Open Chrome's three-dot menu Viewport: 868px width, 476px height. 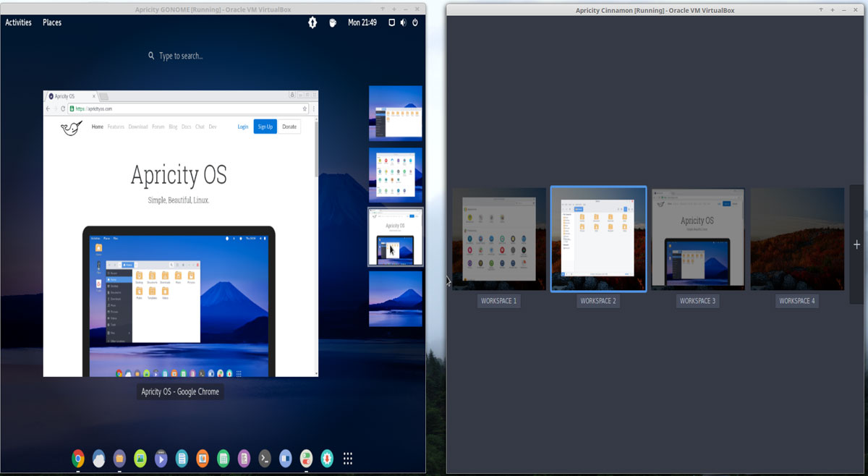tap(314, 109)
